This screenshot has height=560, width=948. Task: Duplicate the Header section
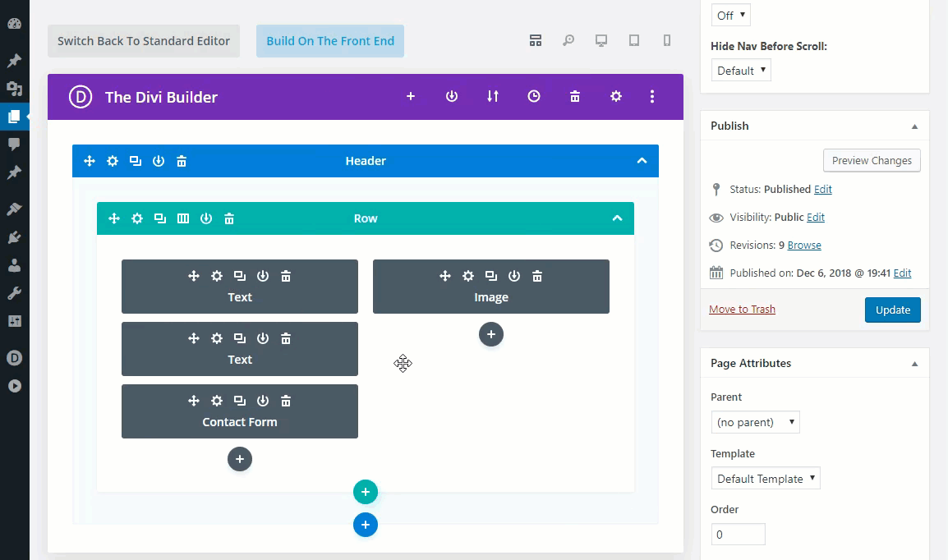136,161
